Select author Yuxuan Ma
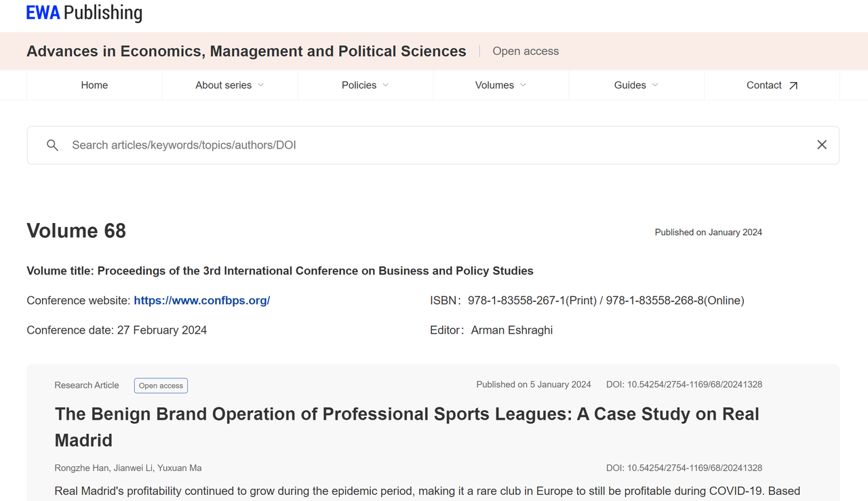The width and height of the screenshot is (868, 501). 181,468
